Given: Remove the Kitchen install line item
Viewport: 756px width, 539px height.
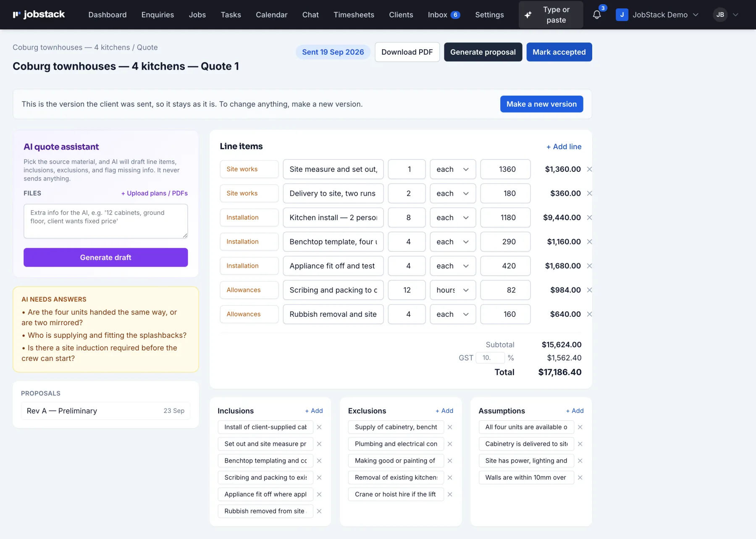Looking at the screenshot, I should click(589, 218).
